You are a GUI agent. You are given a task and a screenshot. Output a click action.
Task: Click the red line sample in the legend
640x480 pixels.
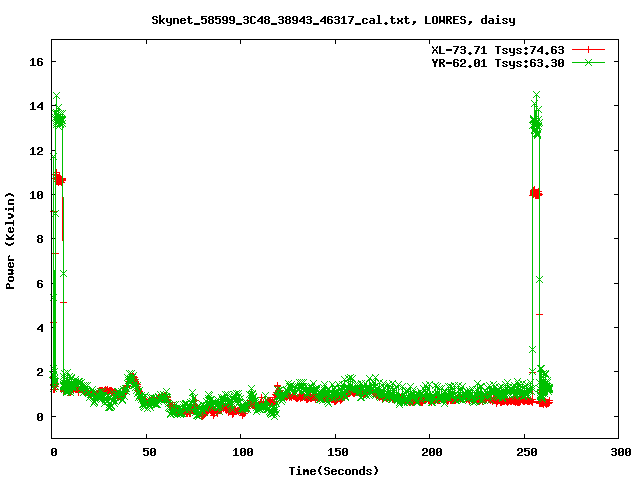coord(589,49)
